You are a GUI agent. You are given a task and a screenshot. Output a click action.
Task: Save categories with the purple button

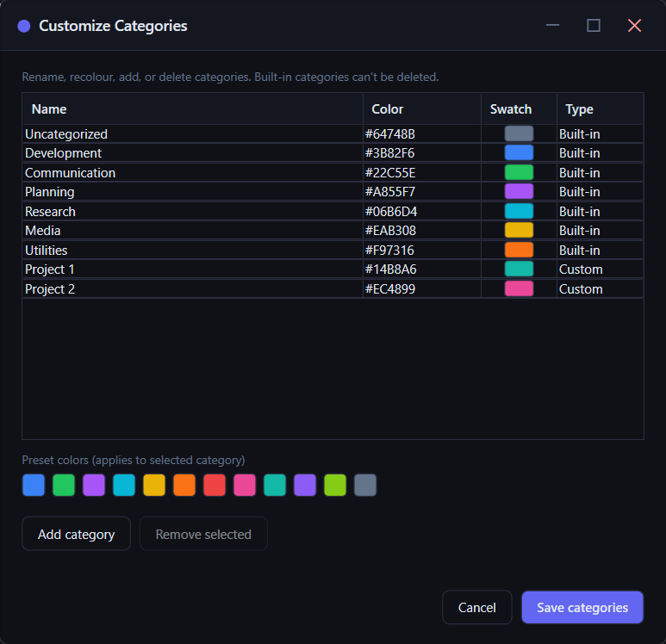point(582,607)
